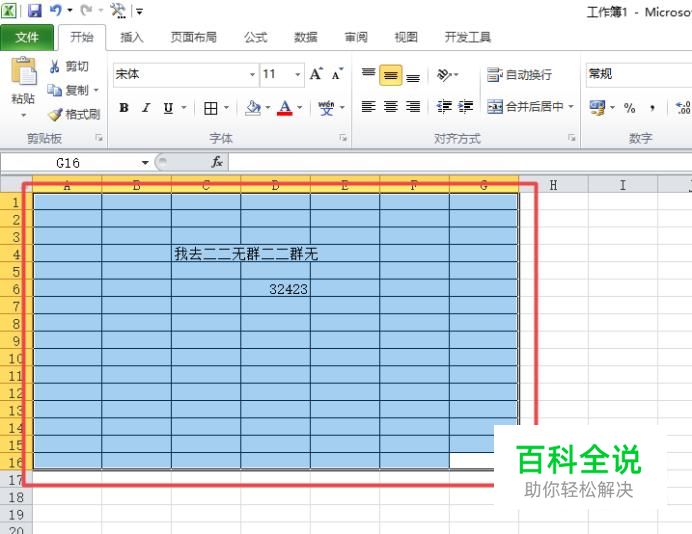The height and width of the screenshot is (534, 692).
Task: Expand the 合并后居中 dropdown arrow
Action: pos(571,107)
